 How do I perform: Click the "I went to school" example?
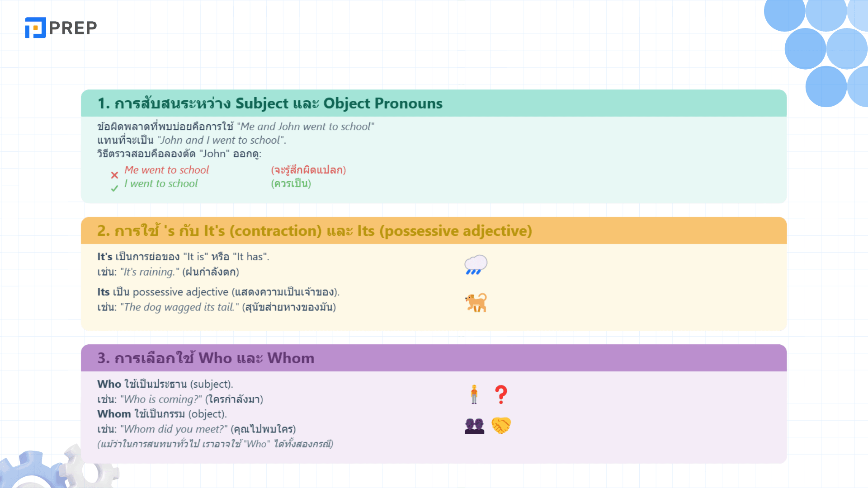(x=161, y=183)
